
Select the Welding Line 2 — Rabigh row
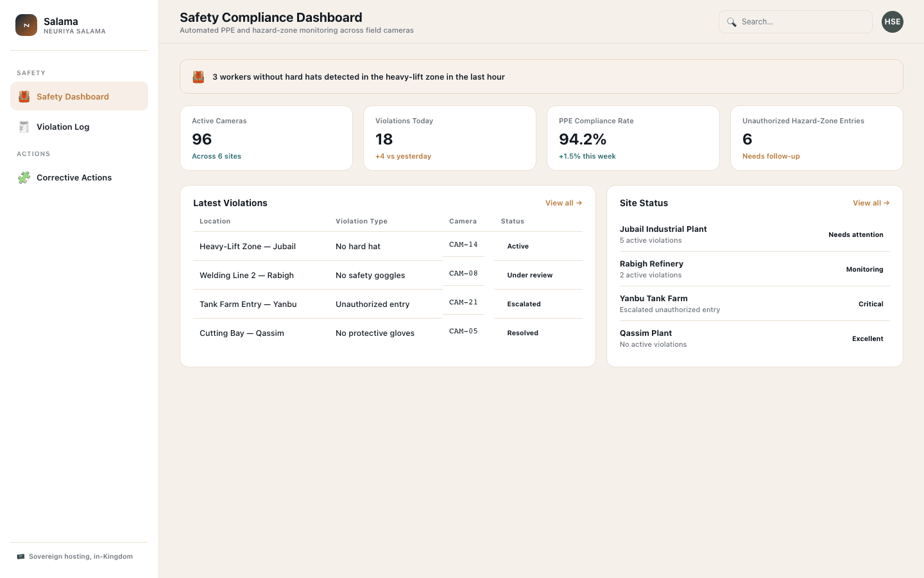pos(388,275)
